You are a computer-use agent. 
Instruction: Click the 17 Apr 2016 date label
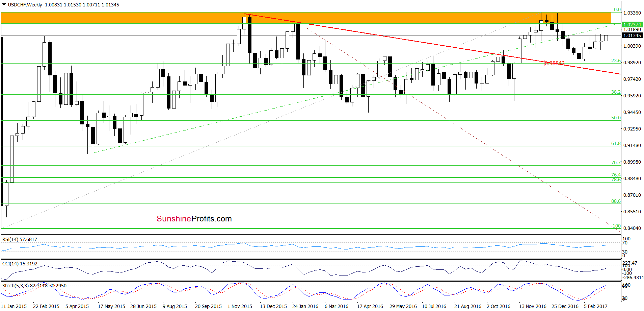point(370,306)
